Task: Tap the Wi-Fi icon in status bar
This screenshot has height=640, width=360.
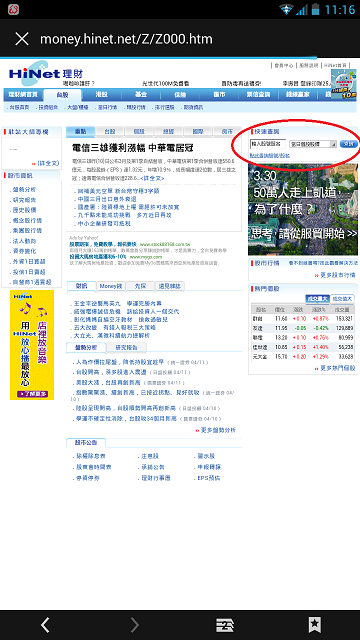Action: pos(286,9)
